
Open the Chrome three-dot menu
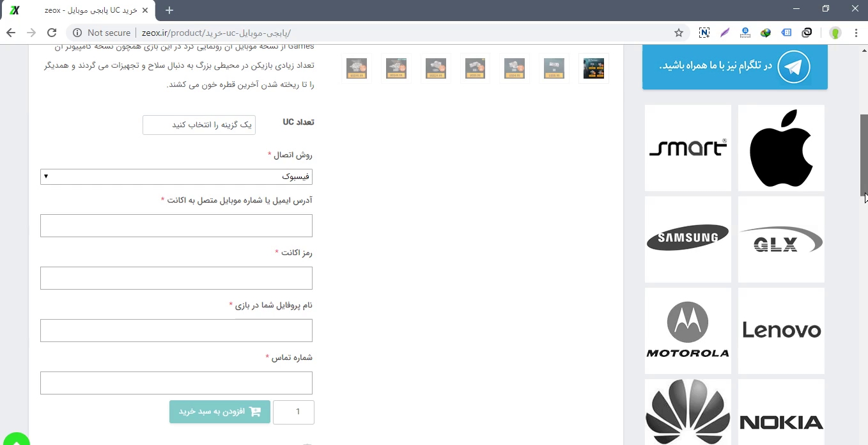(x=856, y=33)
